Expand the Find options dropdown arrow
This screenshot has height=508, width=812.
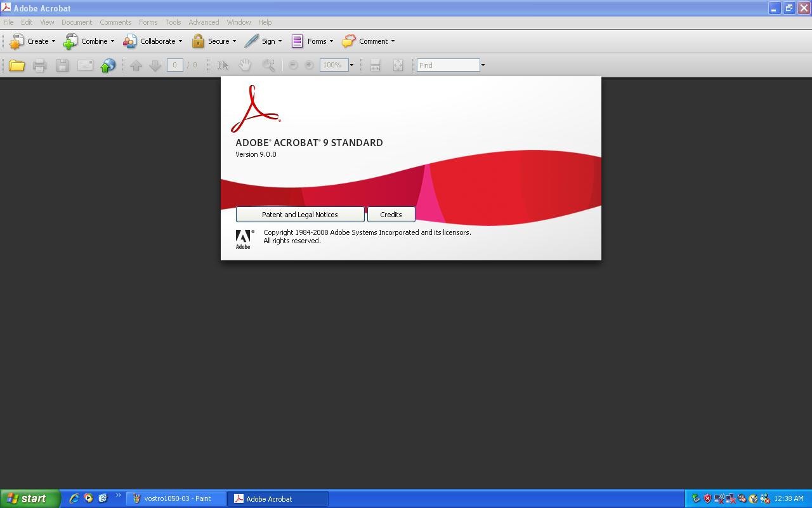tap(483, 65)
